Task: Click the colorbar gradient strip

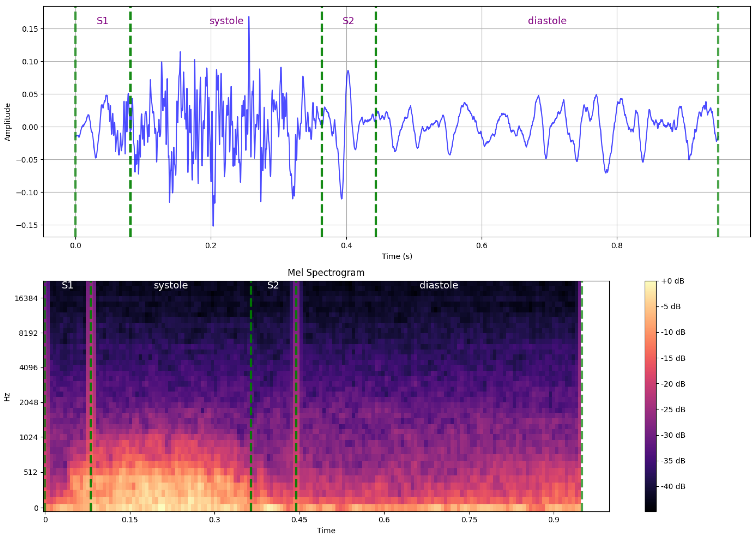Action: pyautogui.click(x=650, y=396)
